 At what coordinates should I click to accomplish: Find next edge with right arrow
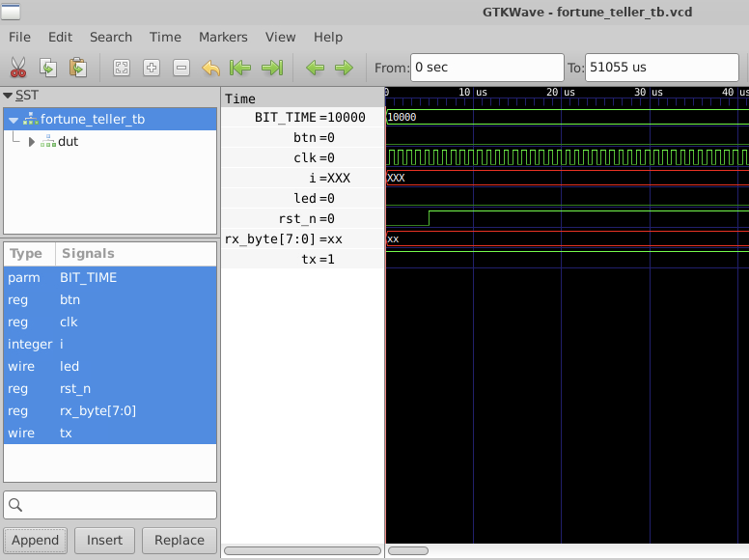pyautogui.click(x=344, y=68)
